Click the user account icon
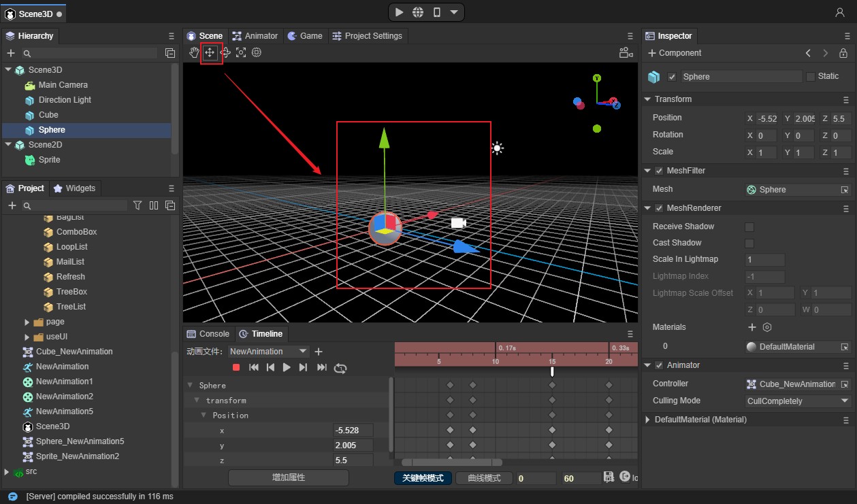The width and height of the screenshot is (857, 504). (x=840, y=13)
